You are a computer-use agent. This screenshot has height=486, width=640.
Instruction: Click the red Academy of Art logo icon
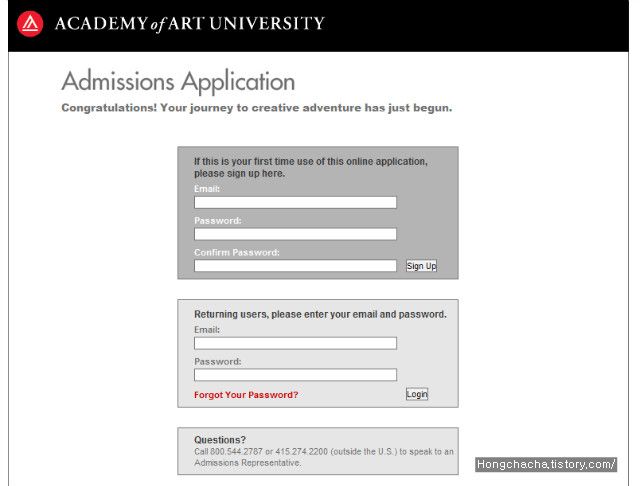click(30, 24)
